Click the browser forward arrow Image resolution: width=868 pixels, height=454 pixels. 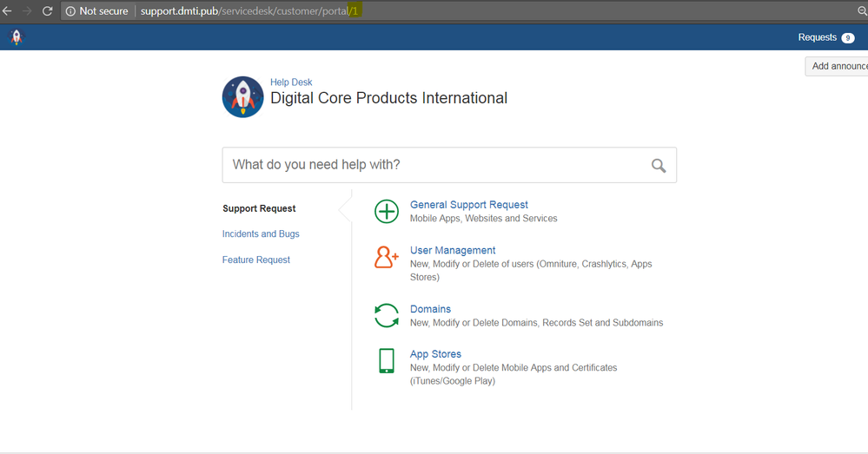tap(27, 11)
